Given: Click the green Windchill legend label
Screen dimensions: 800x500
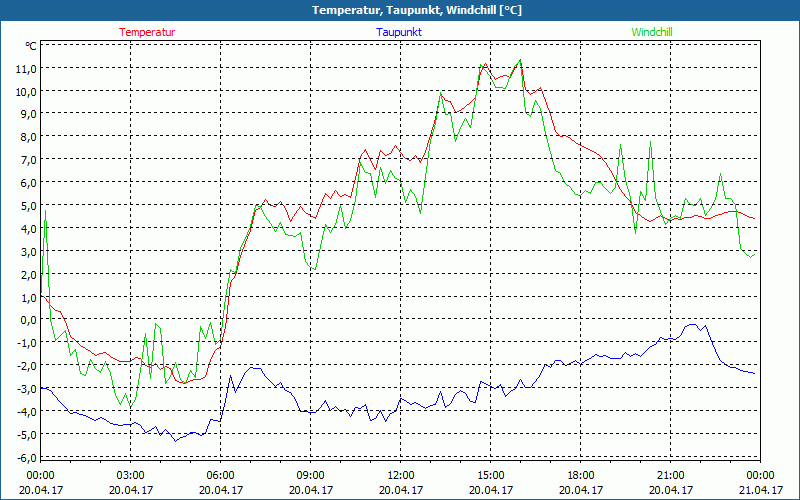Looking at the screenshot, I should pyautogui.click(x=652, y=32).
